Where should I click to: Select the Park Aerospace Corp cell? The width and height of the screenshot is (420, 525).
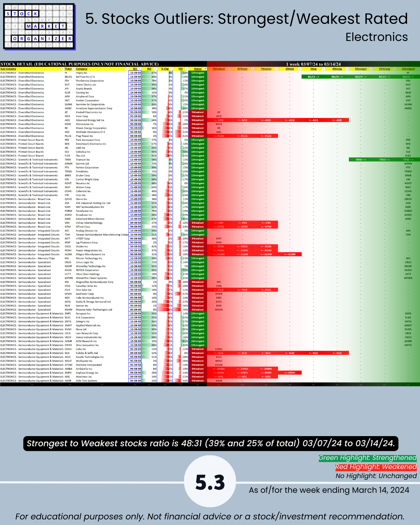(x=101, y=140)
